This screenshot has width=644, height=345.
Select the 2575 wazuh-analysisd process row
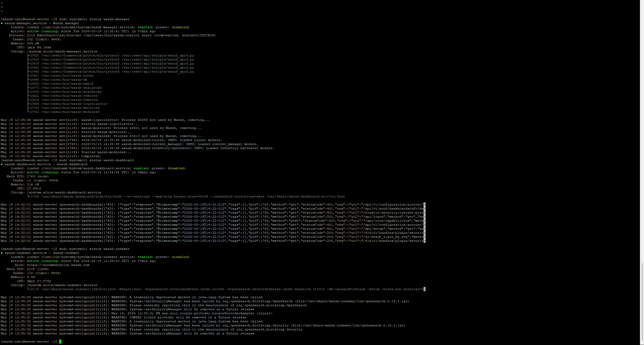tap(64, 88)
